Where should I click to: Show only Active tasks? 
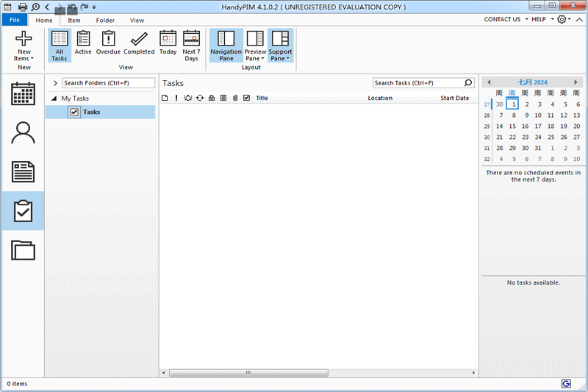tap(83, 43)
